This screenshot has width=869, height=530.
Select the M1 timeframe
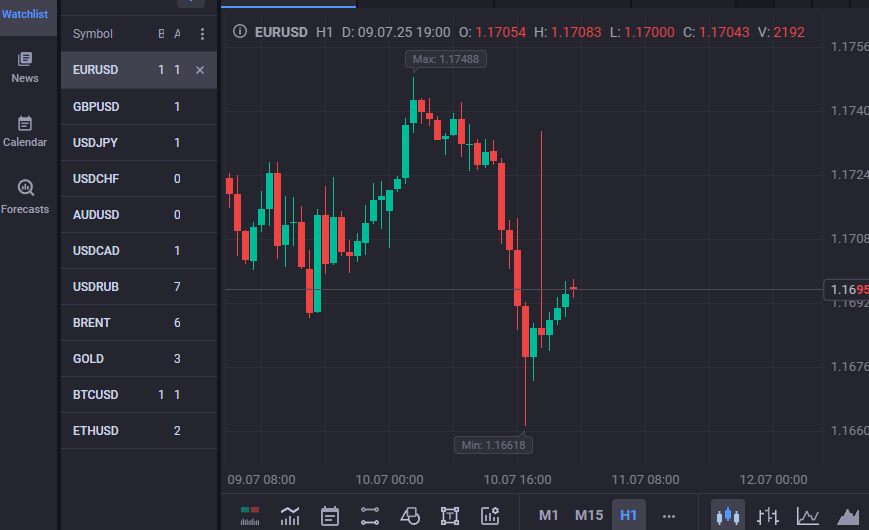549,516
